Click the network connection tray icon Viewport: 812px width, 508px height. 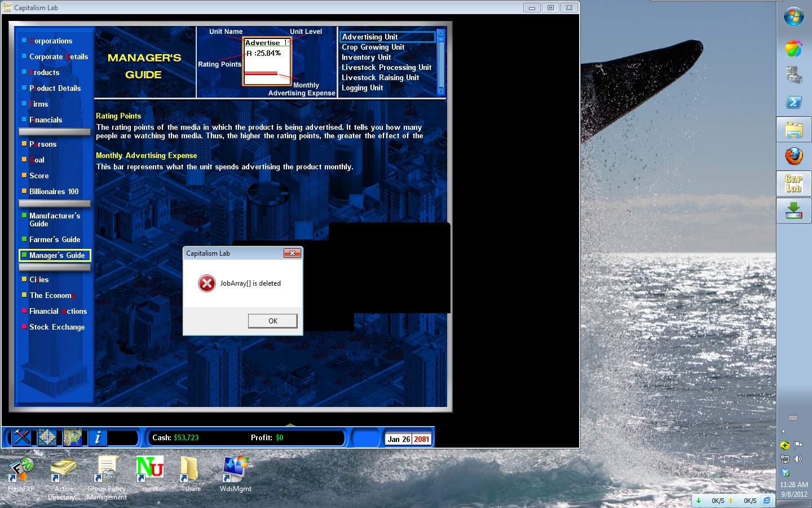(x=785, y=459)
